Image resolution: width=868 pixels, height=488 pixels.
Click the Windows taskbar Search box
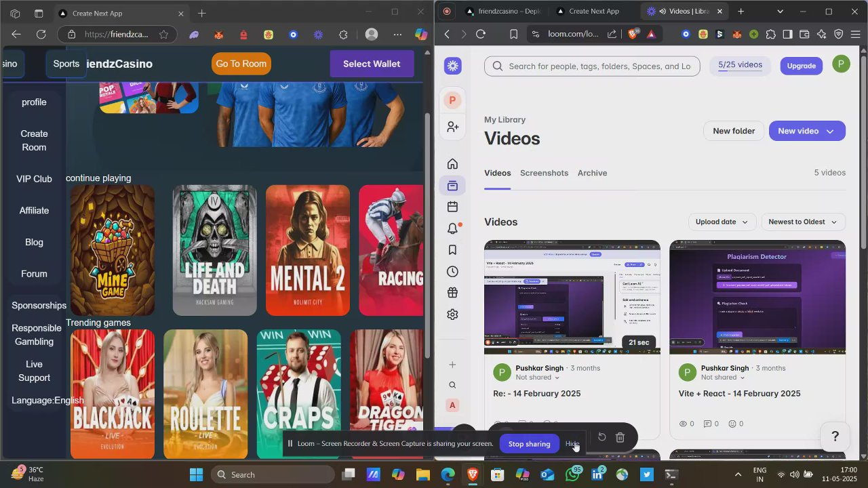[273, 474]
